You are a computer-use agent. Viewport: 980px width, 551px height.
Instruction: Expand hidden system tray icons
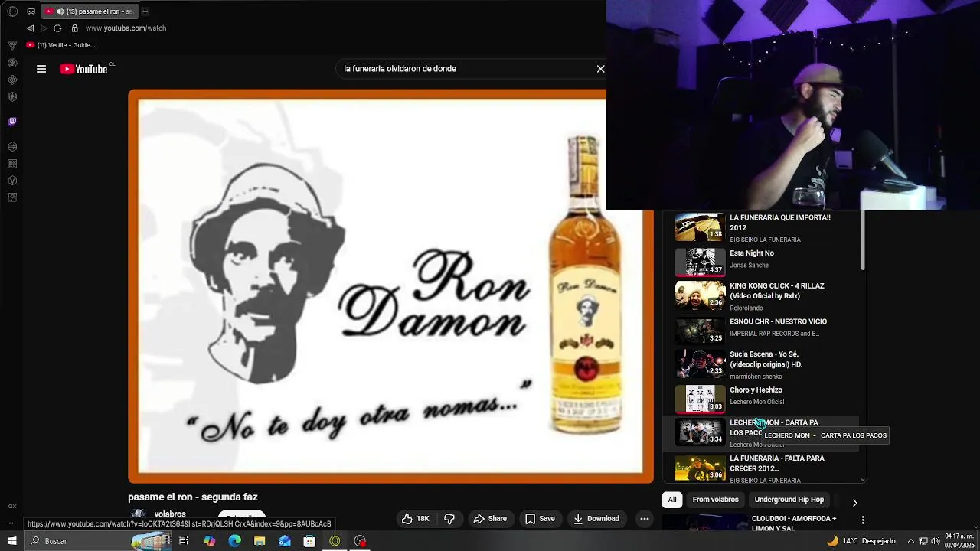[910, 541]
